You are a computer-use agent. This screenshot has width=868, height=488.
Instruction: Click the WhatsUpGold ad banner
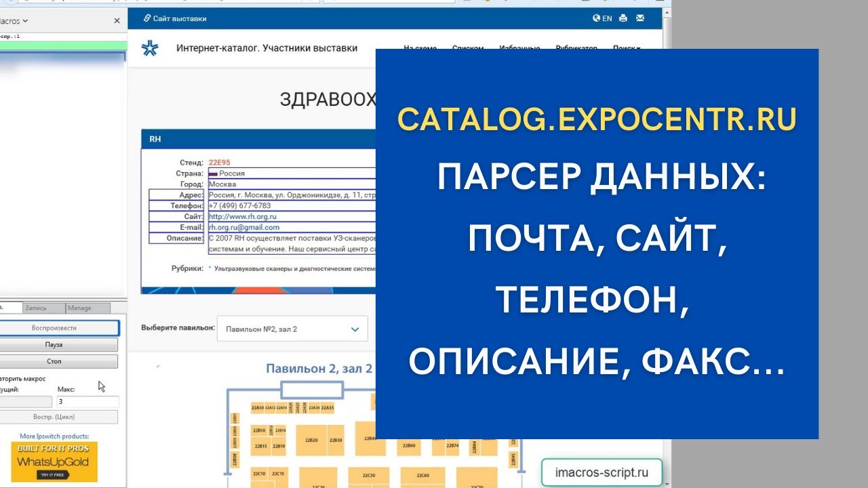pyautogui.click(x=54, y=462)
